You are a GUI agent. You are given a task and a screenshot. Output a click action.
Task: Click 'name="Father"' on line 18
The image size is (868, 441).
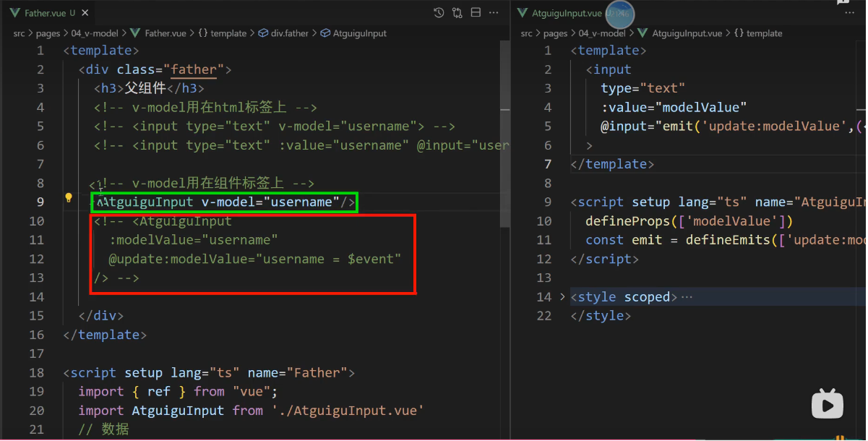(x=298, y=372)
